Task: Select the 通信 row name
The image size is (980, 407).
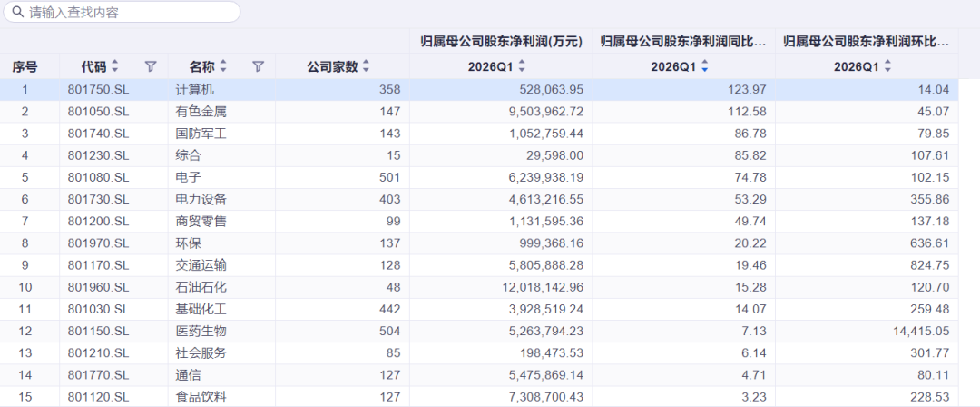Action: click(188, 375)
